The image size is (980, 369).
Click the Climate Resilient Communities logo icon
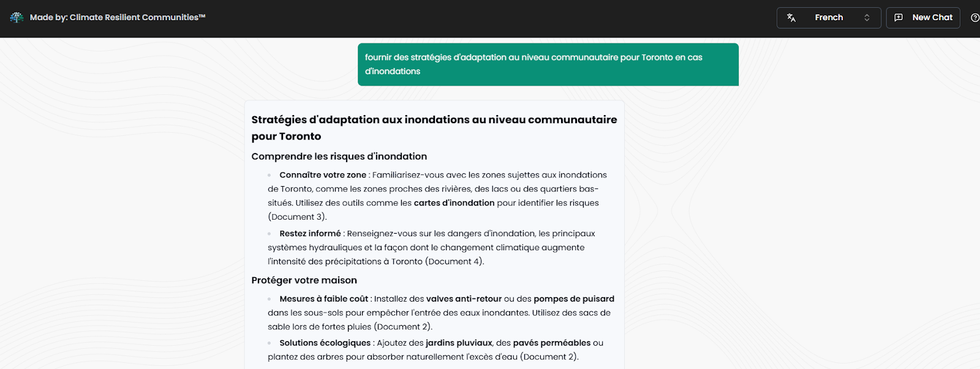(17, 18)
